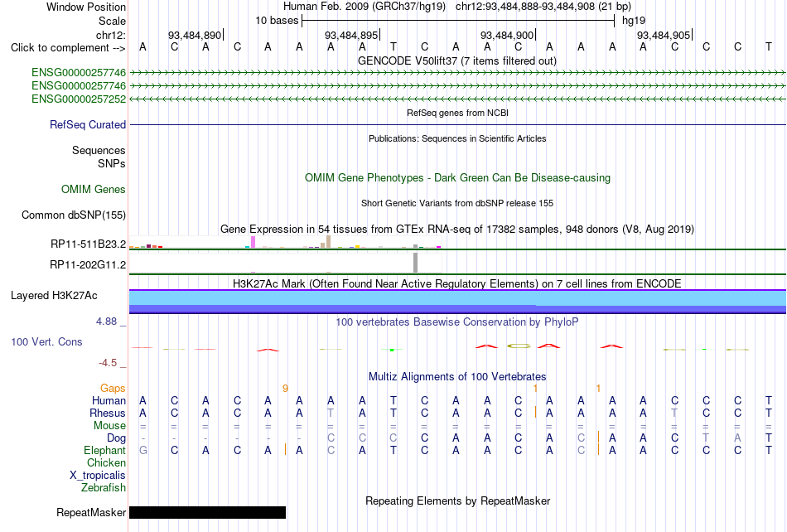Screen dimensions: 787x532
Task: Click 'Repeating Elements by RepeatMasker' title
Action: (458, 501)
